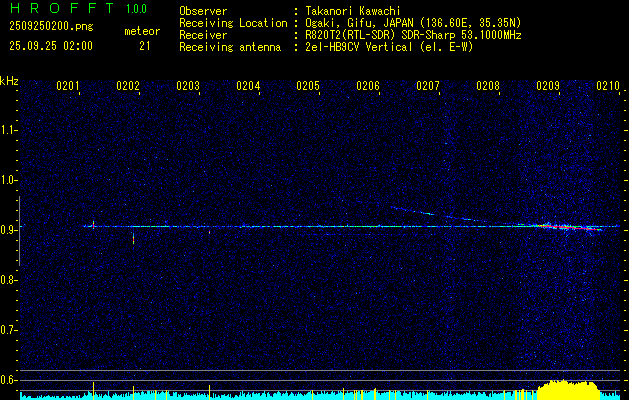Click the red meteor echo trace near 0209
Screen dimensions: 629x400
(x=570, y=227)
